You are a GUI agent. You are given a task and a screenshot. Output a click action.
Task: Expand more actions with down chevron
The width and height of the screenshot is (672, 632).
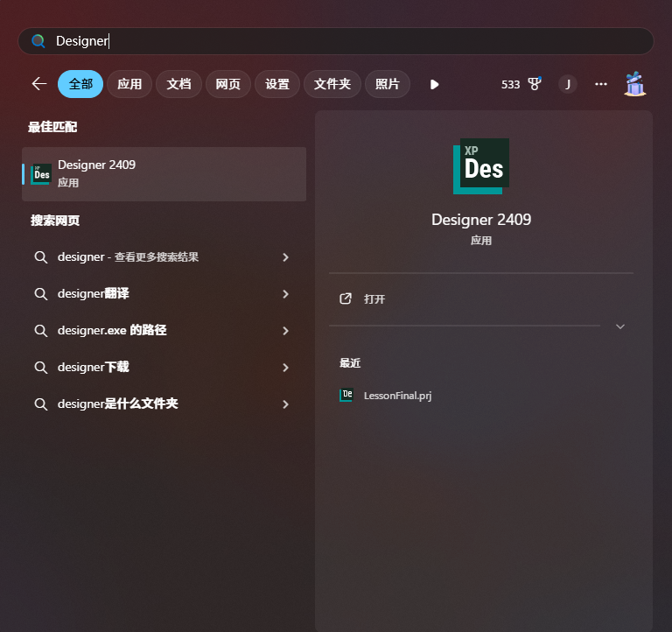[x=620, y=327]
